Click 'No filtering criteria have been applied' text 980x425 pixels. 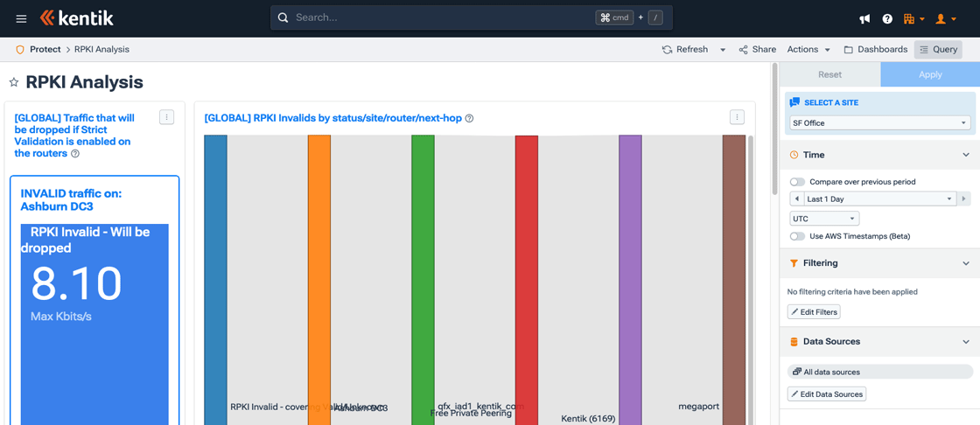pyautogui.click(x=852, y=291)
